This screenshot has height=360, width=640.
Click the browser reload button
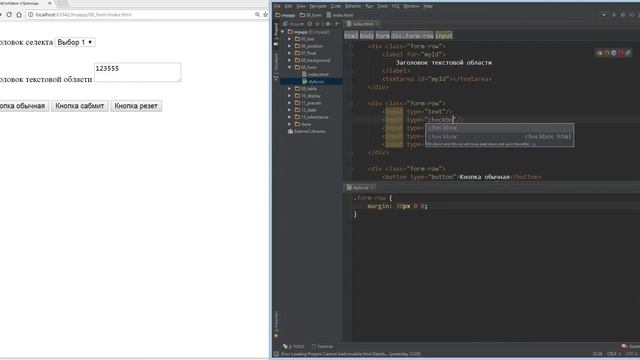click(9, 15)
